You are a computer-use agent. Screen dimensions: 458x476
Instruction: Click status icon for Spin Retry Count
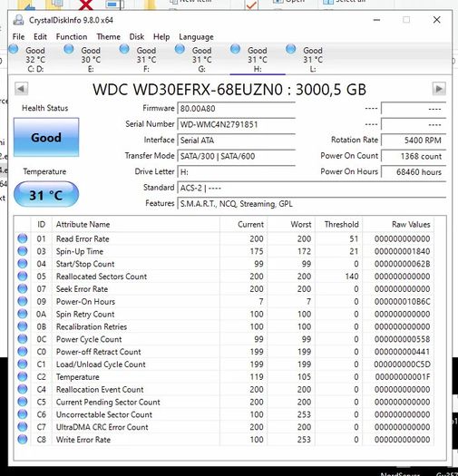(23, 314)
